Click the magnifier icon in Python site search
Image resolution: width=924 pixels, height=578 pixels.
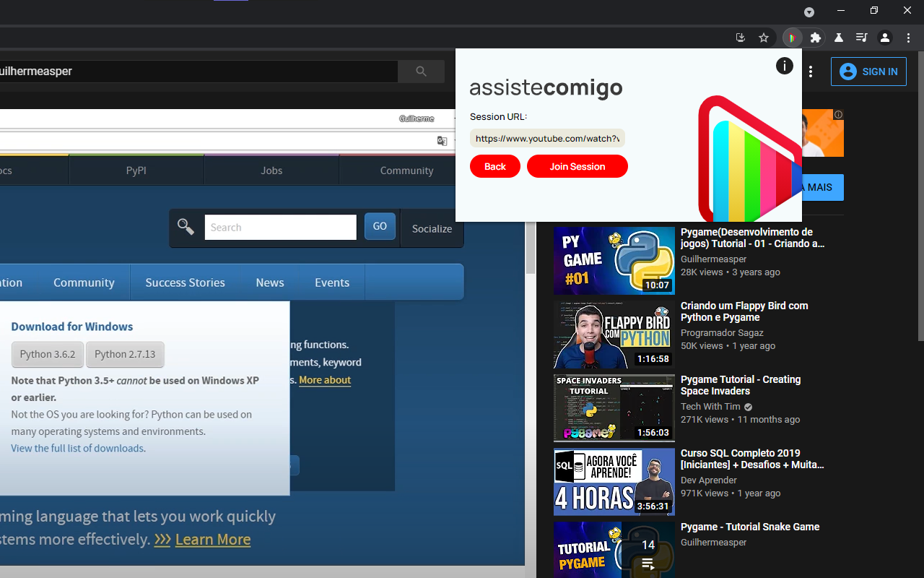(186, 227)
